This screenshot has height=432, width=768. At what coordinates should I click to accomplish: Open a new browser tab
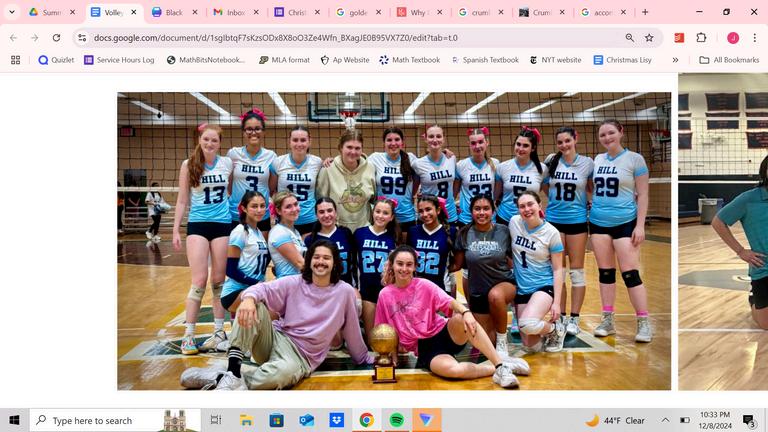645,12
